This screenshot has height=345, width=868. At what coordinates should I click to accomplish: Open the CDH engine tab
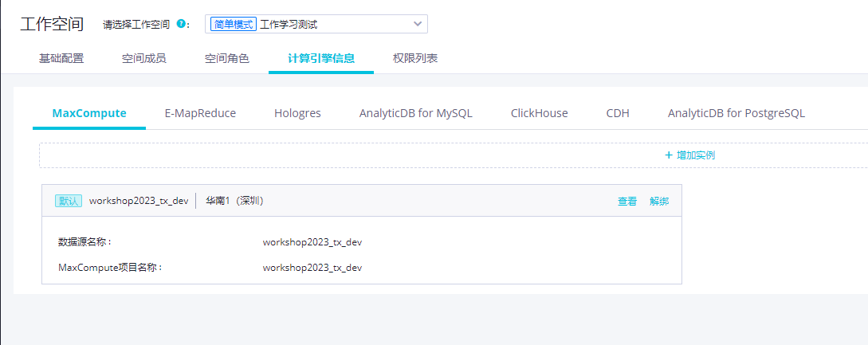pyautogui.click(x=618, y=113)
